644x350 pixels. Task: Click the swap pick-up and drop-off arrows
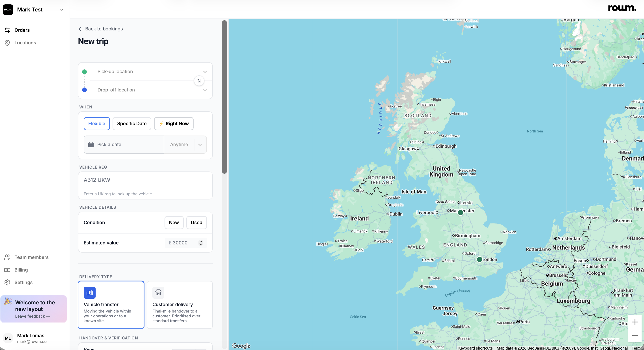pyautogui.click(x=199, y=81)
